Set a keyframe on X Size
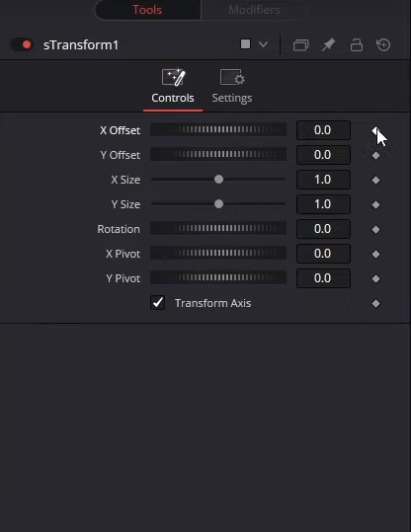This screenshot has height=532, width=411. (375, 181)
